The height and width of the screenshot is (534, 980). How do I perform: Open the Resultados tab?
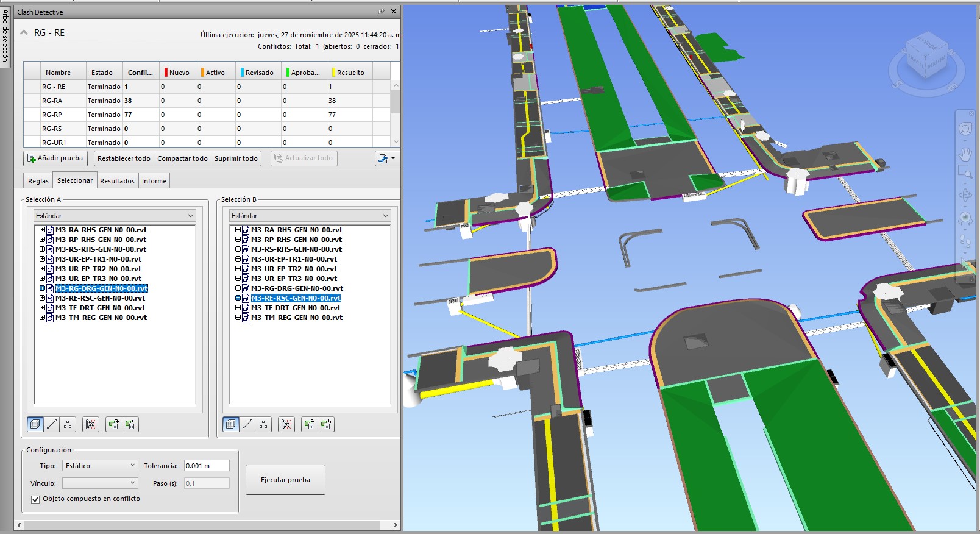(x=118, y=181)
